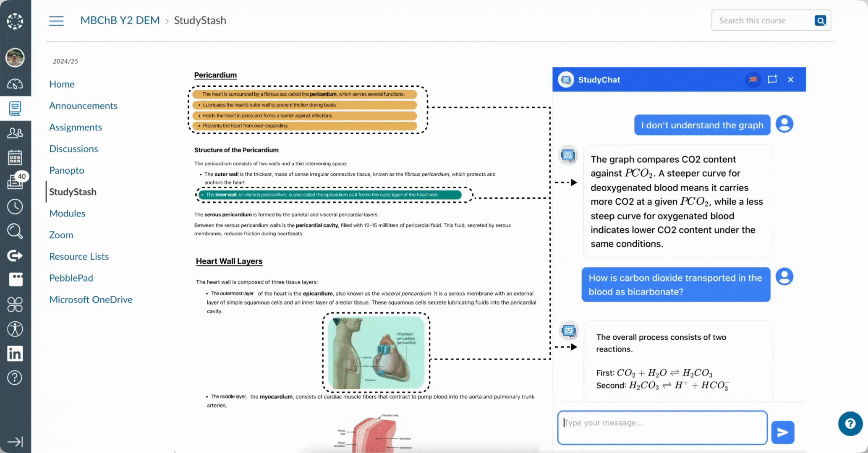Select StudyStash in the course menu
868x453 pixels.
click(73, 192)
